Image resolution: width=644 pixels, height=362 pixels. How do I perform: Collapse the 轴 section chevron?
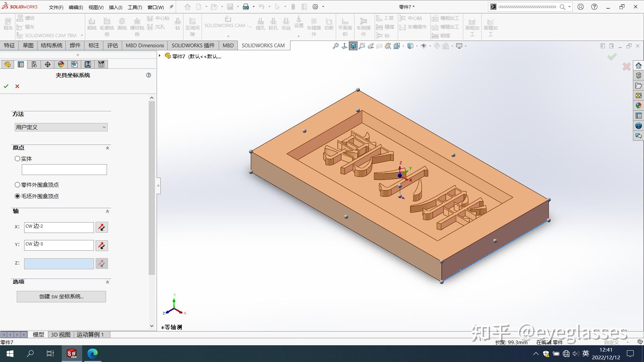(107, 211)
